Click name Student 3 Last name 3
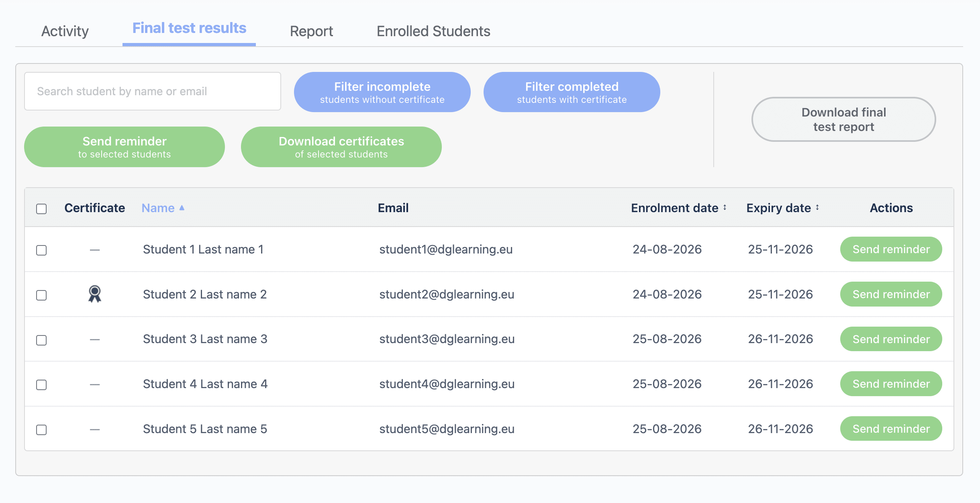 point(205,339)
